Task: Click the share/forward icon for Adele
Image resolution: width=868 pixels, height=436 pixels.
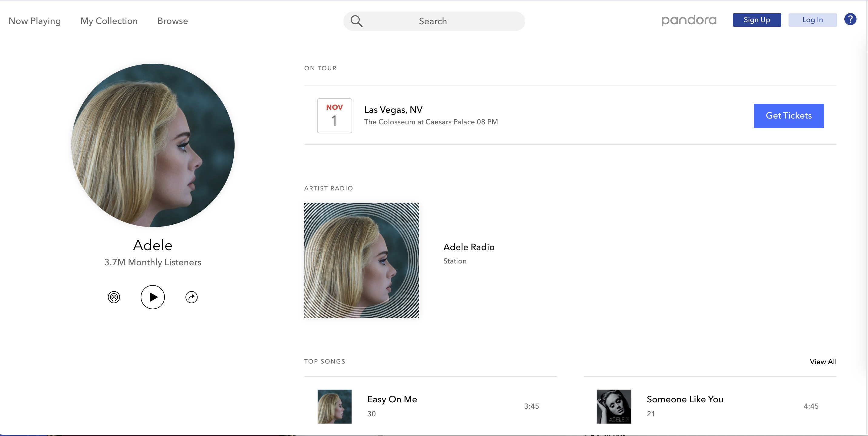Action: (191, 297)
